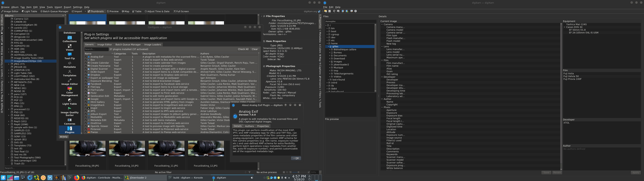The image size is (644, 181).
Task: Launch the Batch Queue Manager
Action: (x=54, y=11)
